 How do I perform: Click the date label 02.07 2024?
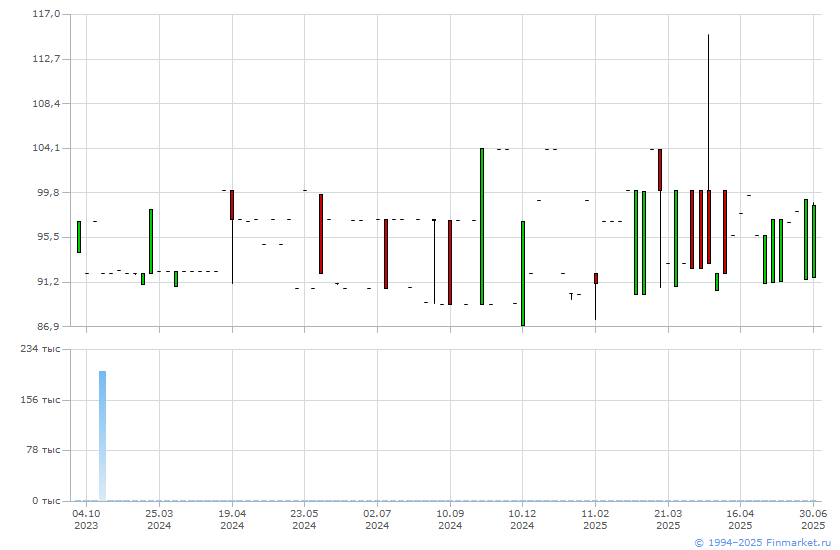377,519
